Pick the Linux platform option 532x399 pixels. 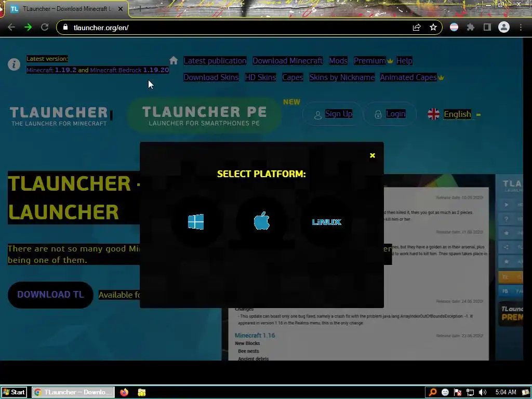tap(326, 222)
